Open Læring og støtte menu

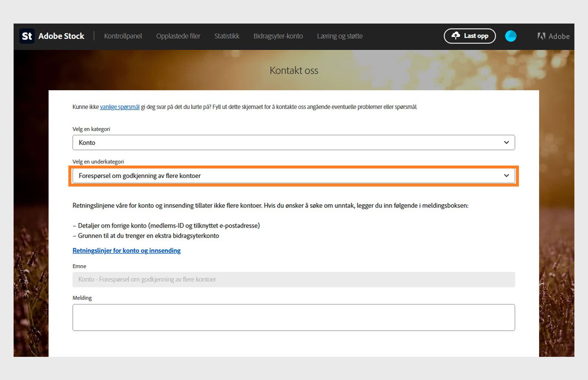pyautogui.click(x=340, y=36)
